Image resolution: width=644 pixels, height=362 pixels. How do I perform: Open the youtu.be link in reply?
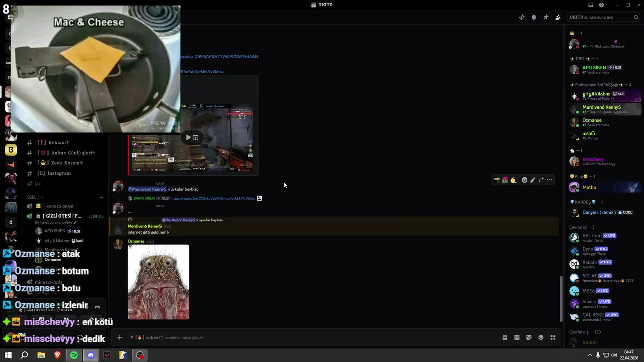(x=213, y=198)
